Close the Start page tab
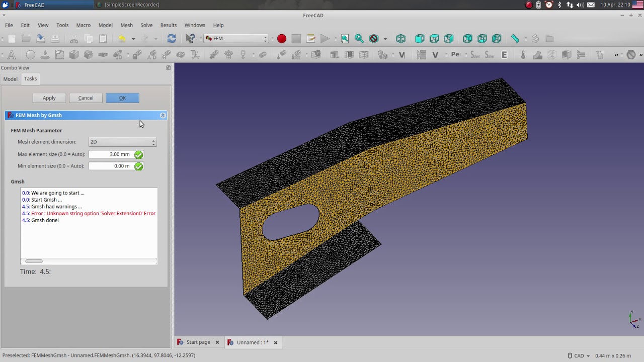Viewport: 644px width, 362px height. tap(217, 342)
